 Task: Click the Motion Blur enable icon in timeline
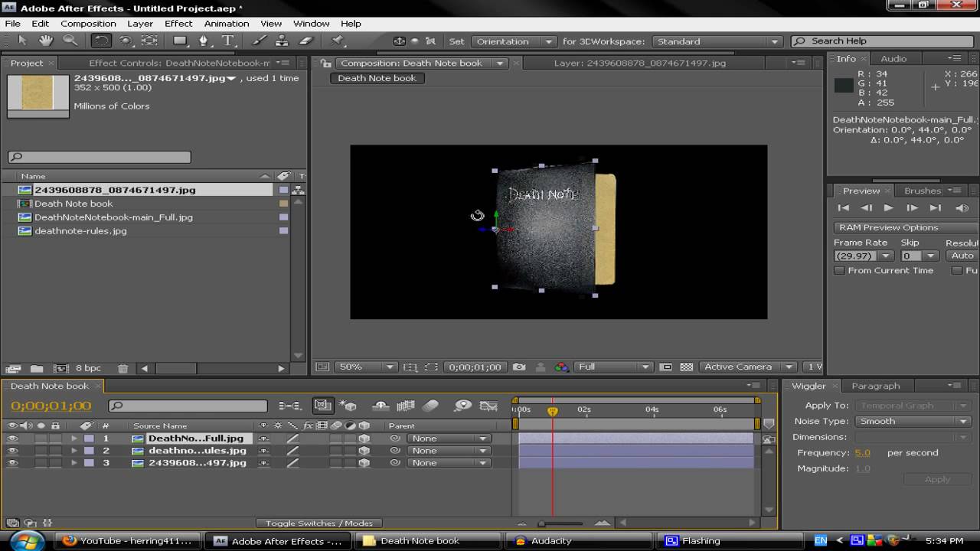pos(431,406)
